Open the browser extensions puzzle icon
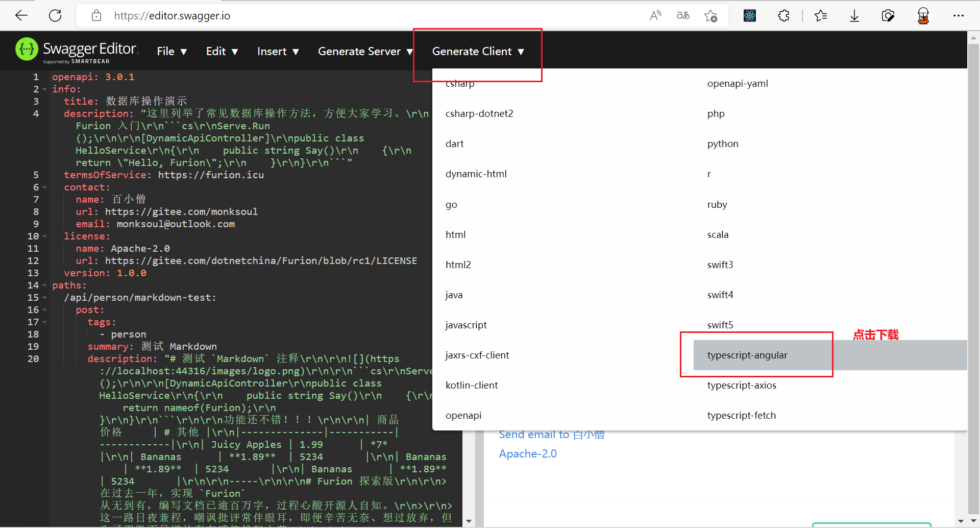 tap(783, 16)
